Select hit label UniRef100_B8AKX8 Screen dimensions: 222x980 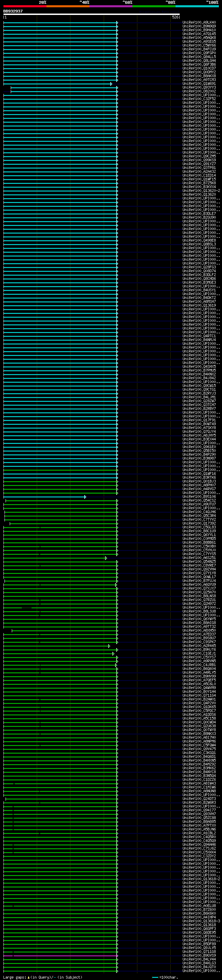[x=199, y=76]
